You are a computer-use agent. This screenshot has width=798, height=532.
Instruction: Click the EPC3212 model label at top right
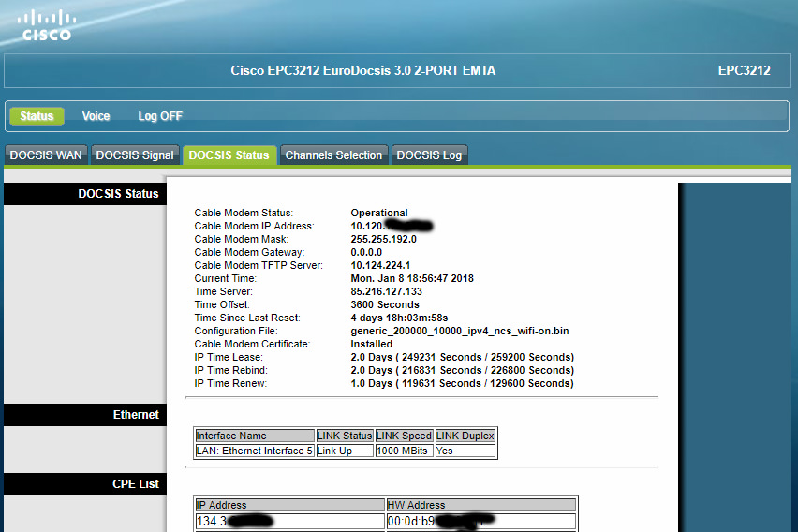[744, 70]
